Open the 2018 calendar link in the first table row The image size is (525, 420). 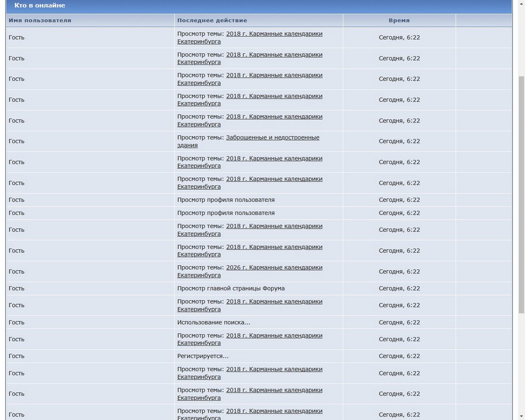pyautogui.click(x=274, y=34)
